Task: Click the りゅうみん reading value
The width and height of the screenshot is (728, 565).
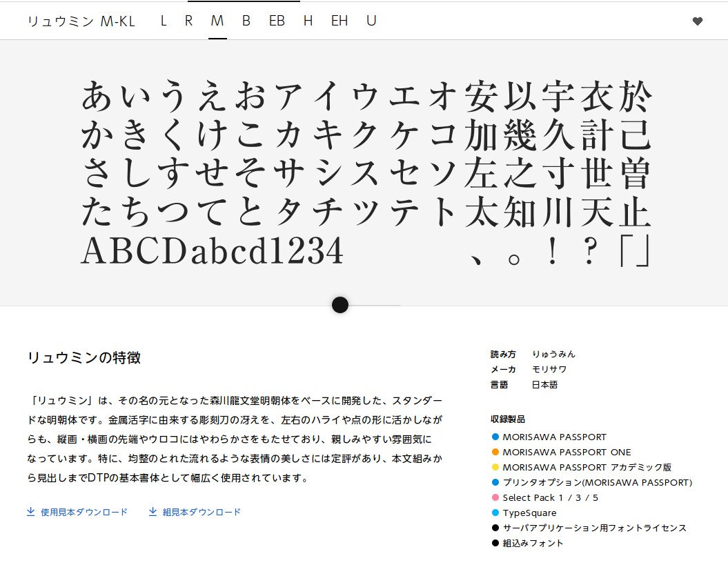Action: (x=553, y=354)
